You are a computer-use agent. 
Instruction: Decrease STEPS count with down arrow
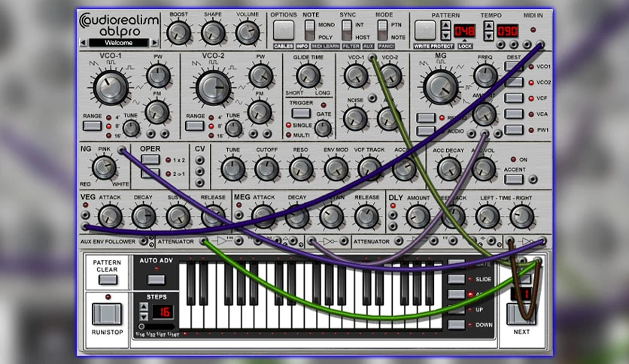click(x=144, y=317)
